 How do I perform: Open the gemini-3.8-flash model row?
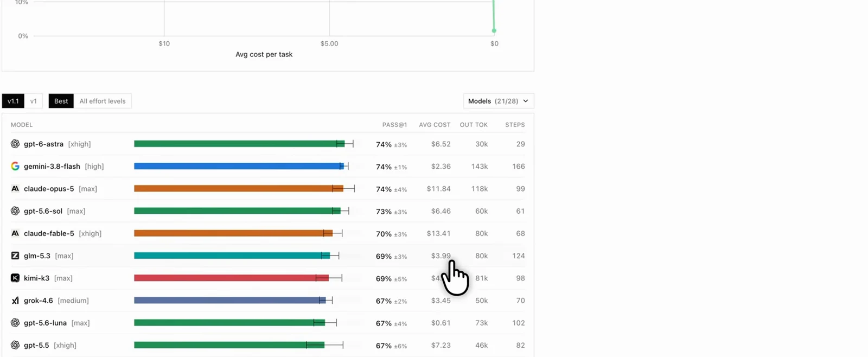(x=268, y=166)
